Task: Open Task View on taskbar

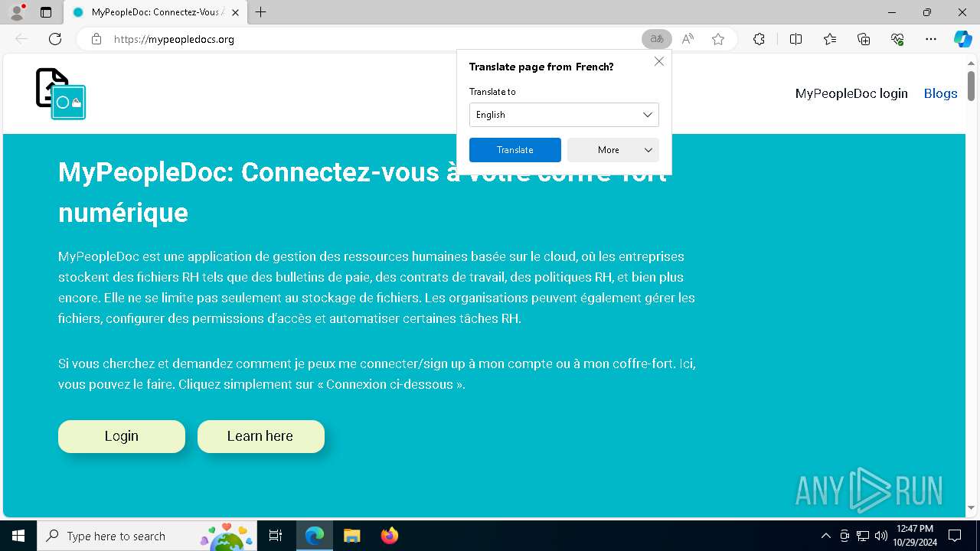Action: [276, 536]
